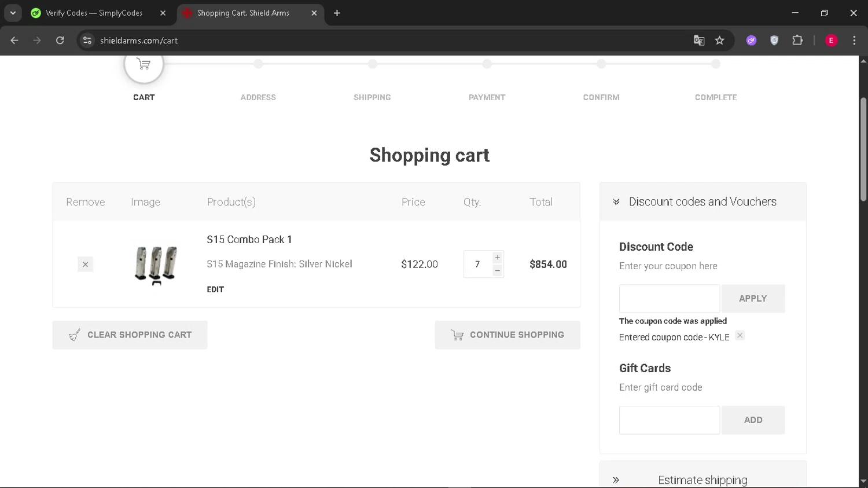
Task: Open the tab search dropdown arrow
Action: point(13,13)
